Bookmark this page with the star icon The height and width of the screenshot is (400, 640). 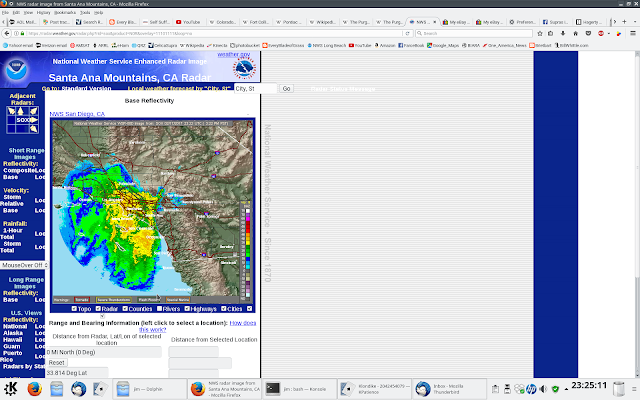(x=540, y=33)
